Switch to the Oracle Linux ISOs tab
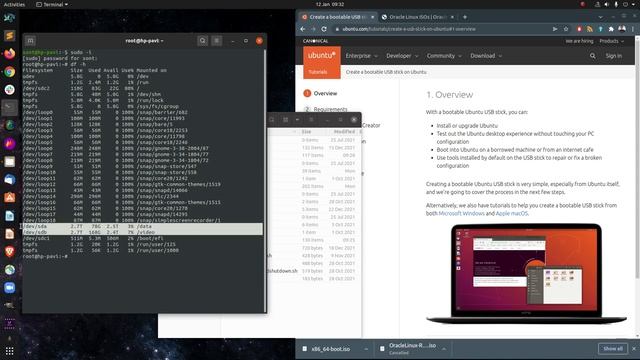Image resolution: width=640 pixels, height=360 pixels. [x=418, y=17]
